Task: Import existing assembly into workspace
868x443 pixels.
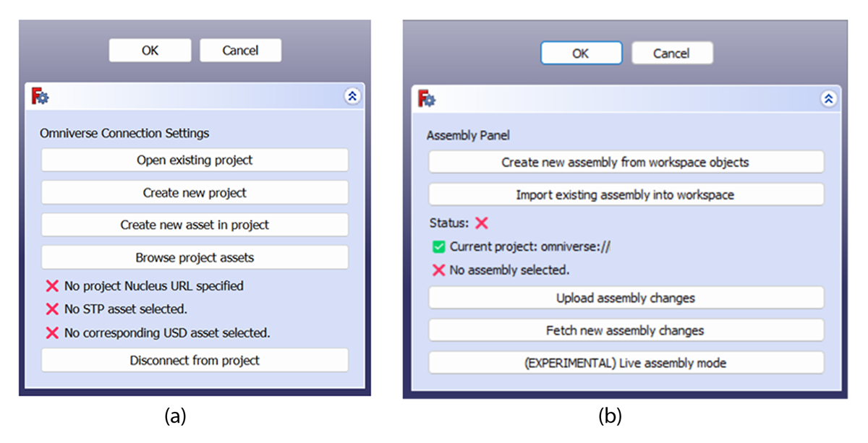Action: pyautogui.click(x=626, y=195)
